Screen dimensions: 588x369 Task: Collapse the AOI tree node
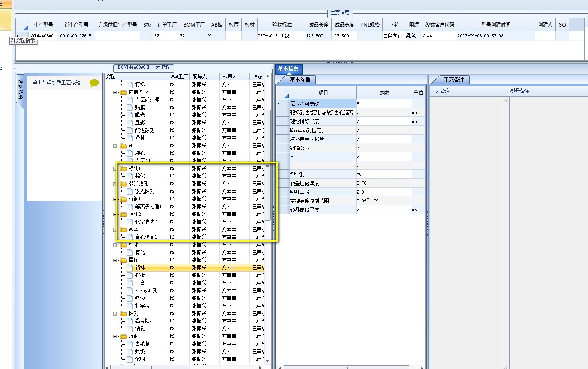[x=115, y=146]
